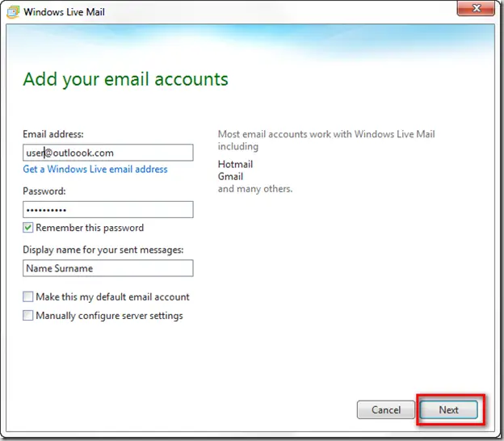This screenshot has width=504, height=441.
Task: Uncheck Remember this password
Action: click(x=27, y=228)
